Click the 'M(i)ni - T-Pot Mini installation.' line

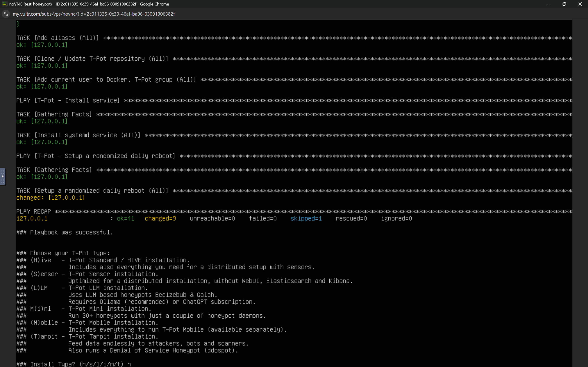(x=84, y=309)
